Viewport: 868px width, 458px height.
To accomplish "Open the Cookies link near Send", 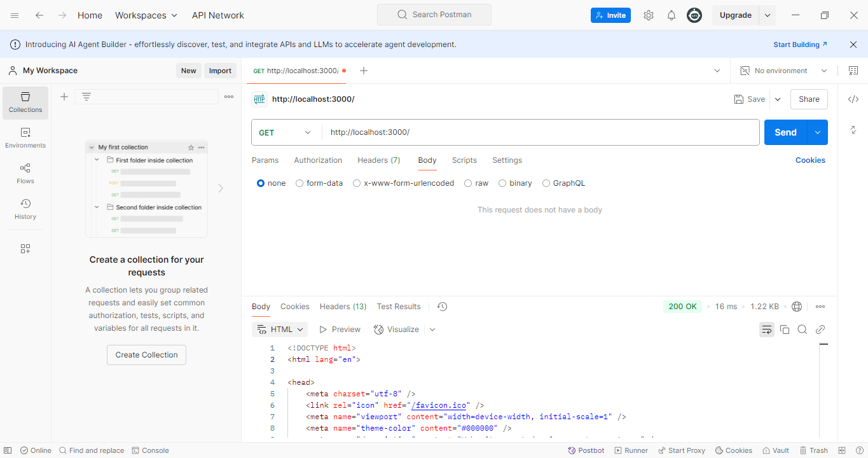I will tap(810, 160).
